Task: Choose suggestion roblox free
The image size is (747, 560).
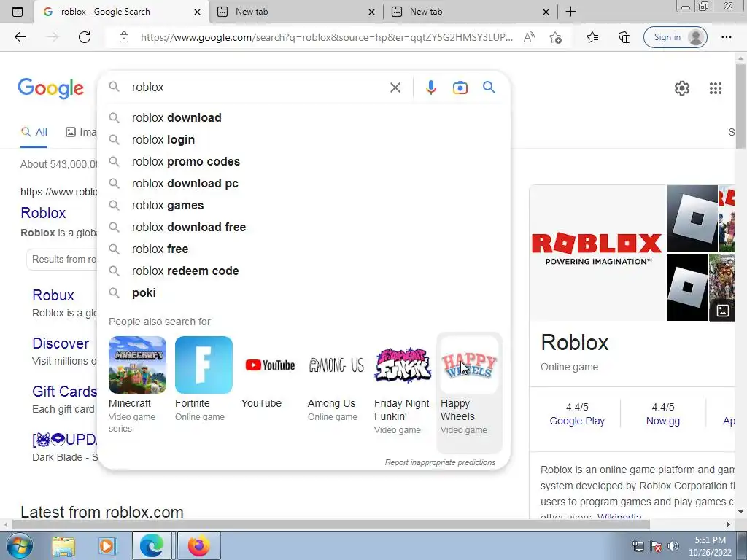Action: pyautogui.click(x=303, y=249)
